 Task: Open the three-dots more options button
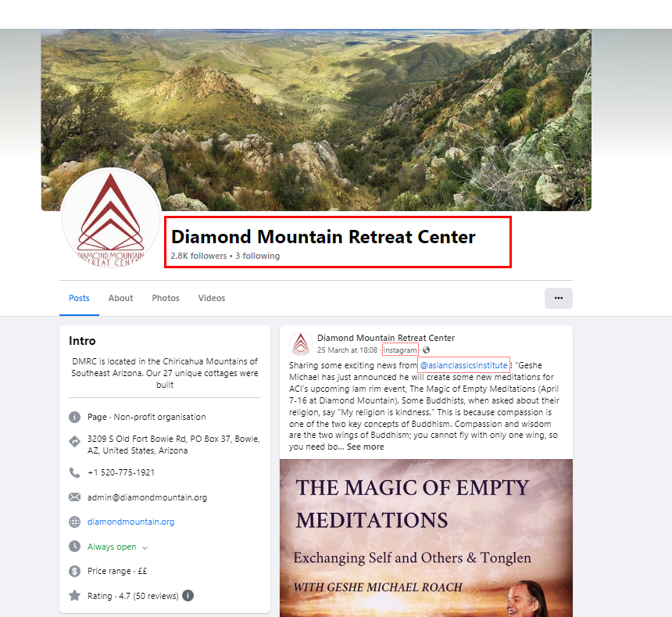(558, 298)
